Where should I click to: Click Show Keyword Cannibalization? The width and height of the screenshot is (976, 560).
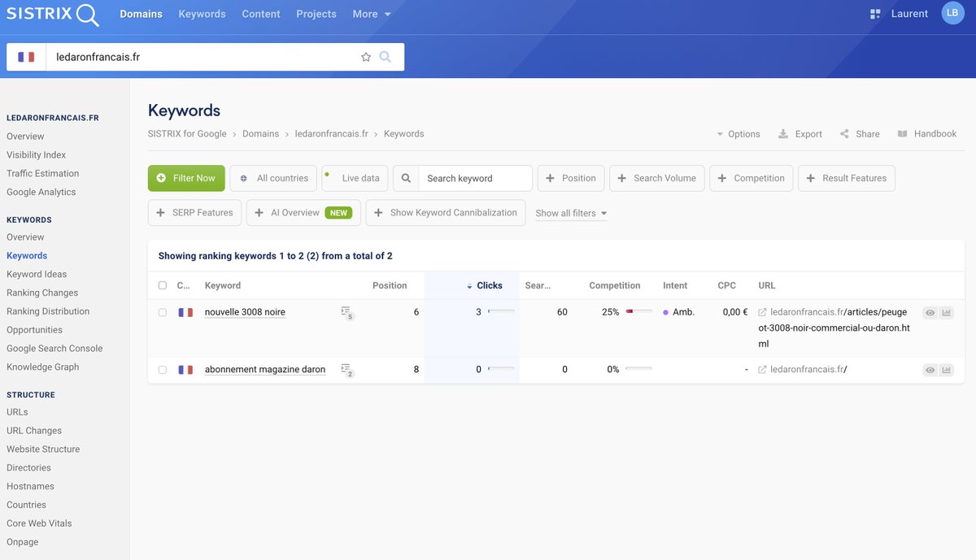pos(446,212)
